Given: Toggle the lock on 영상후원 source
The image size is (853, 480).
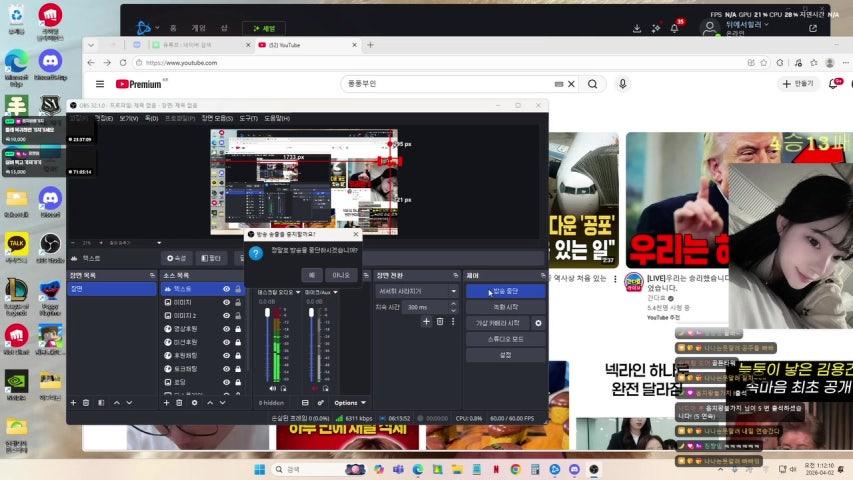Looking at the screenshot, I should (238, 329).
